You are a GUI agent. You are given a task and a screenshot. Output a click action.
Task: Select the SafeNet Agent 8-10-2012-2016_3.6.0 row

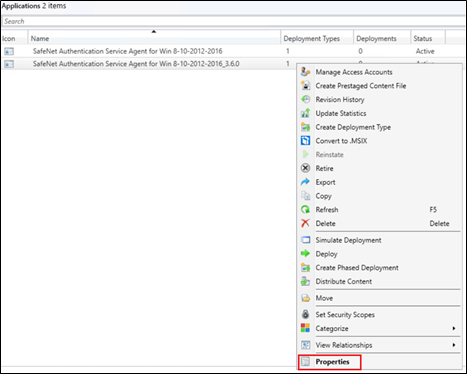click(149, 64)
